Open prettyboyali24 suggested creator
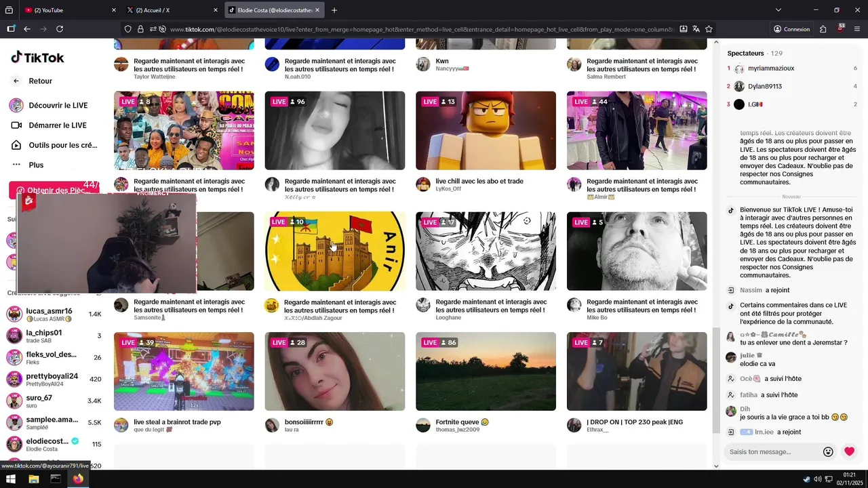The height and width of the screenshot is (488, 868). coord(54,379)
